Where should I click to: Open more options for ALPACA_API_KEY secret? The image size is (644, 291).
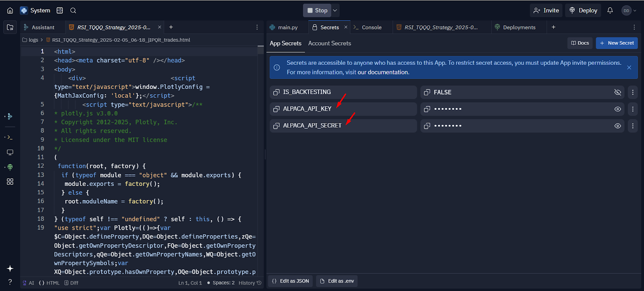tap(633, 109)
